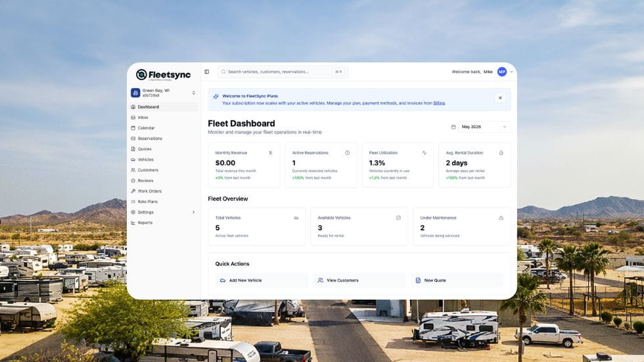Click the Customers sidebar icon

pyautogui.click(x=133, y=170)
